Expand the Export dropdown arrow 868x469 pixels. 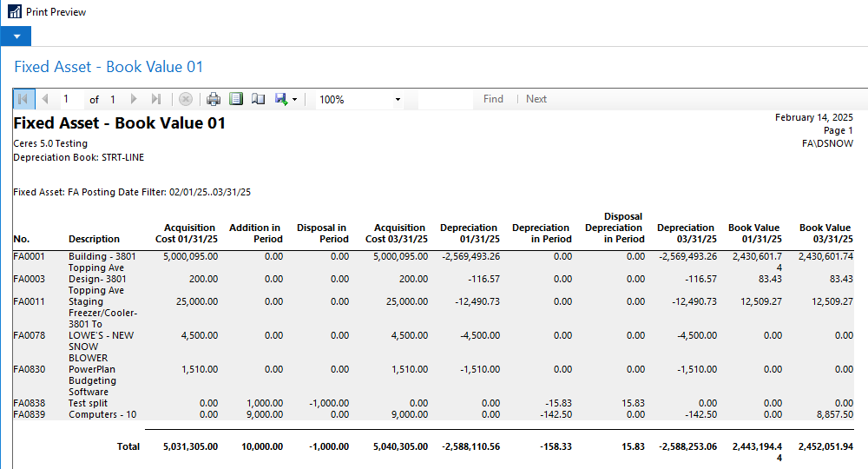tap(294, 100)
